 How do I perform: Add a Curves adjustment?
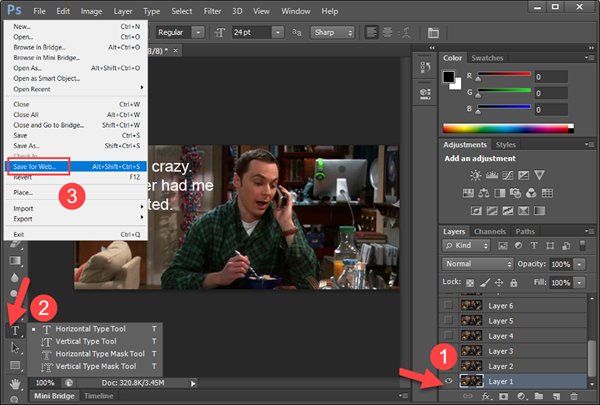(508, 175)
